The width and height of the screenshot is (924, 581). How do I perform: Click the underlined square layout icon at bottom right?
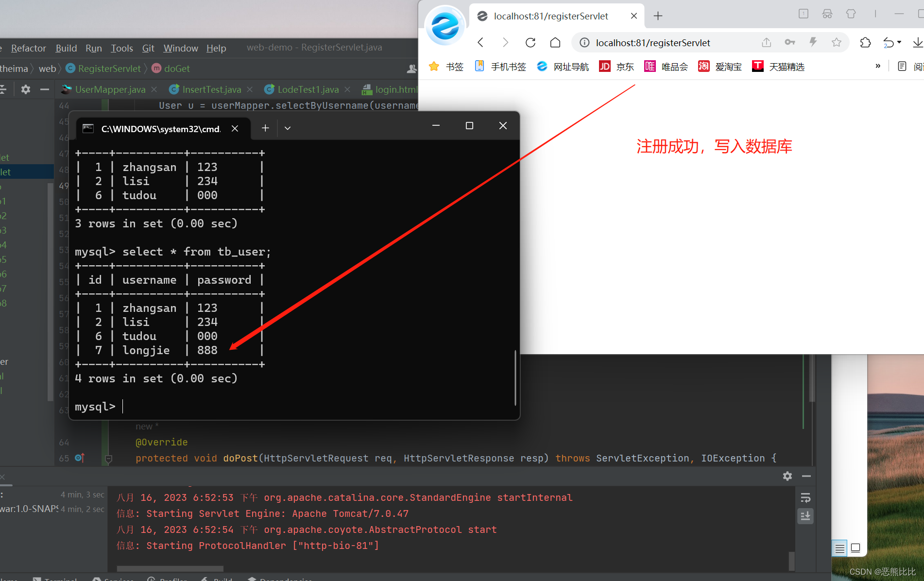[856, 548]
